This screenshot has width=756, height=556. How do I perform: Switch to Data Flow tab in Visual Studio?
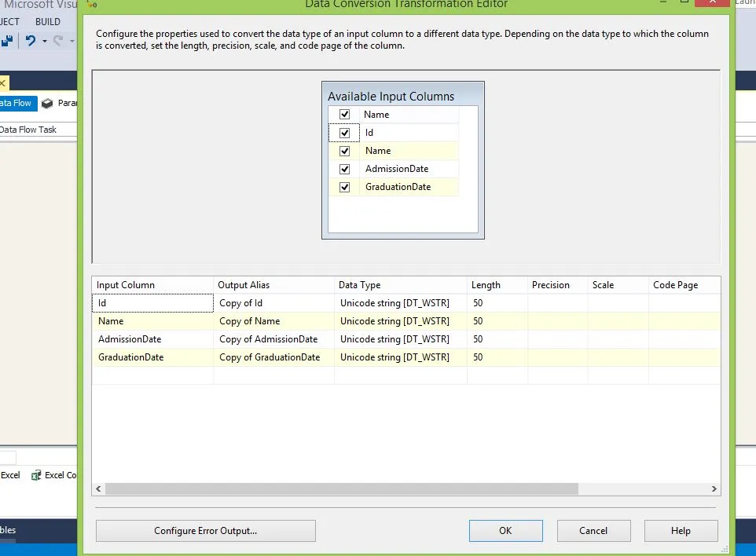coord(18,103)
